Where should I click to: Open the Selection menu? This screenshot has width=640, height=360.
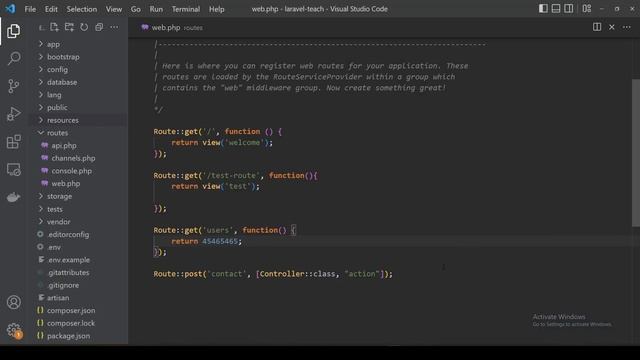[x=82, y=9]
